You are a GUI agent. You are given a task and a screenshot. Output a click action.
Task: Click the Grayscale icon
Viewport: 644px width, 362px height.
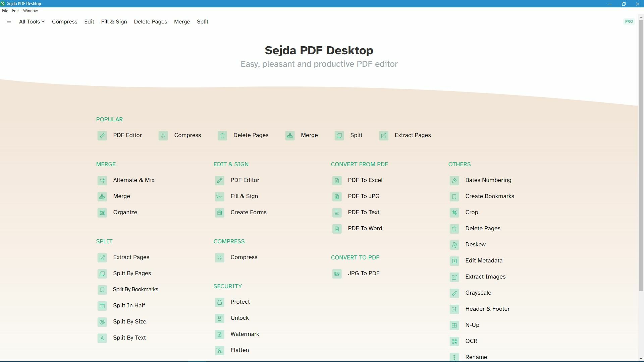(454, 293)
